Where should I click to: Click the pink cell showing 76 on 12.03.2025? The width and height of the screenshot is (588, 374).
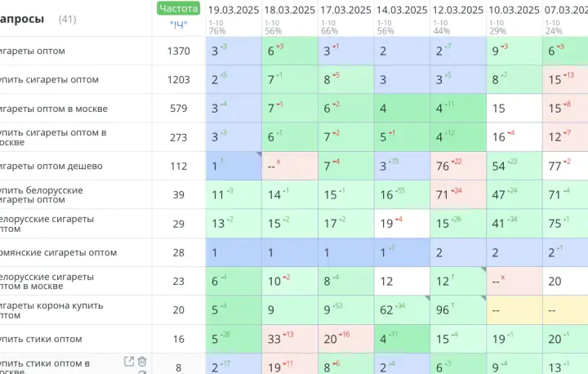pos(458,167)
